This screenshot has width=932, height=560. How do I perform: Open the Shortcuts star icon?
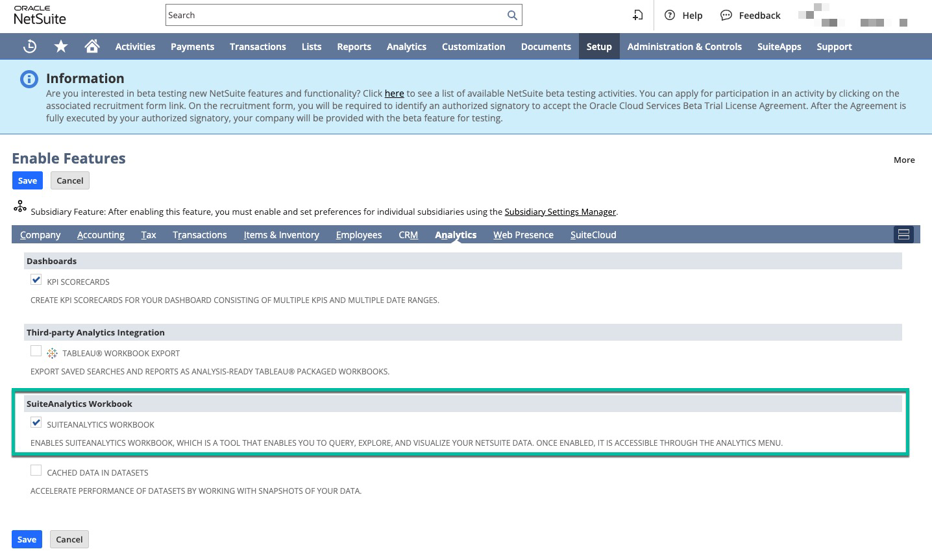(61, 46)
